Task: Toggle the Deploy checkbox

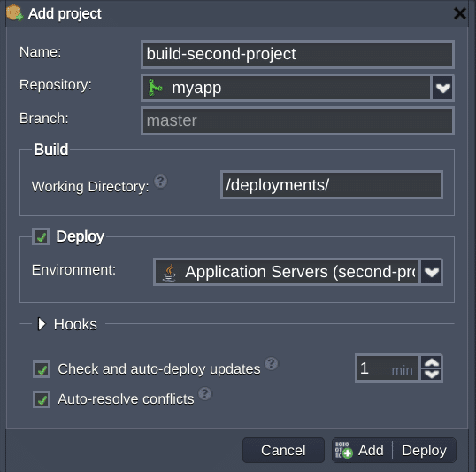Action: click(x=41, y=236)
